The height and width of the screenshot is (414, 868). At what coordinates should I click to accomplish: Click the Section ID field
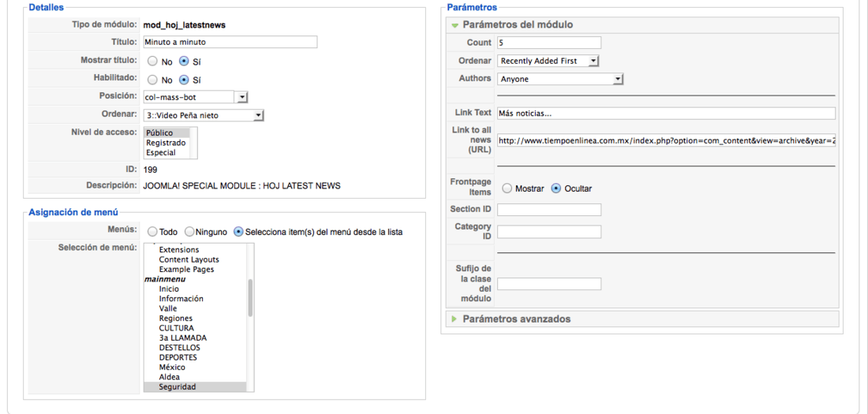pyautogui.click(x=549, y=210)
